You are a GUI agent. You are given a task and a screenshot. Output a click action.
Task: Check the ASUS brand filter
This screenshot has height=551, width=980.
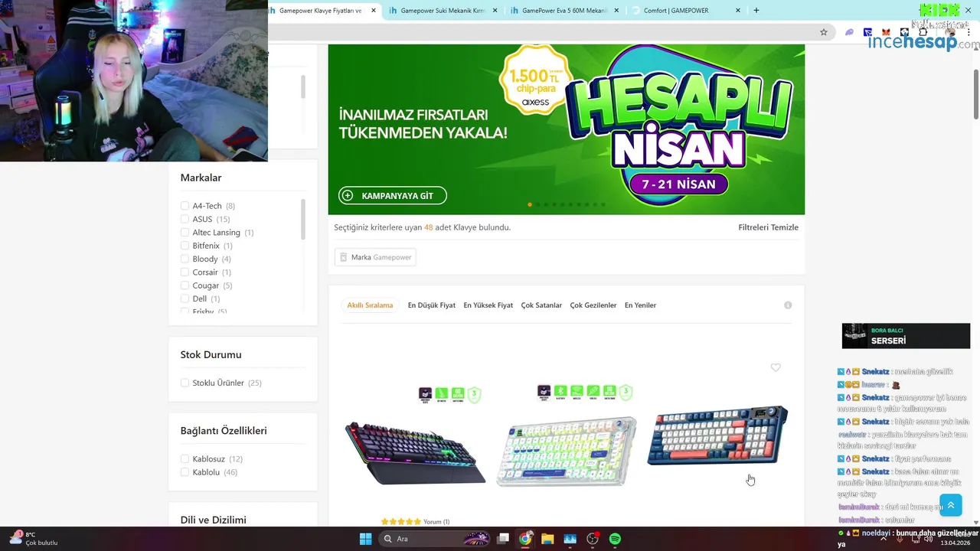pyautogui.click(x=185, y=219)
